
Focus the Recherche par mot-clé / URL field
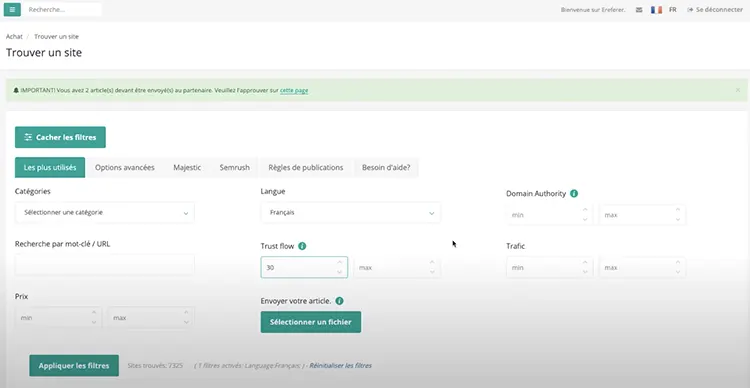tap(105, 265)
